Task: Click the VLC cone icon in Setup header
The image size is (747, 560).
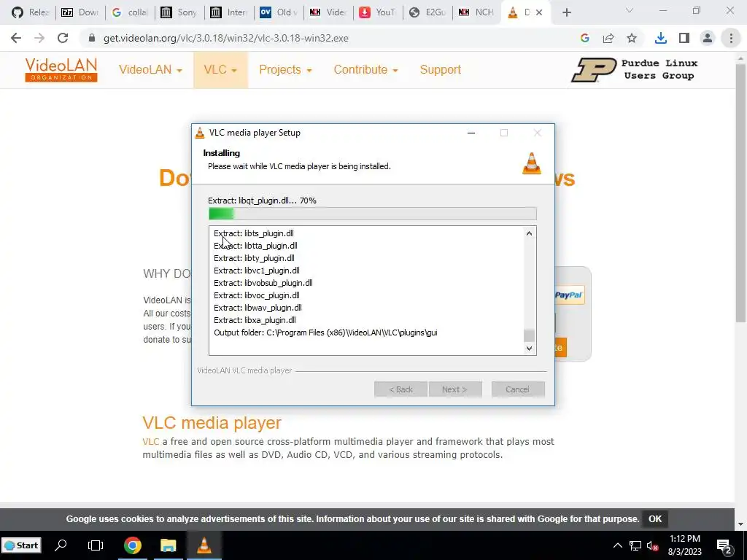Action: [532, 163]
